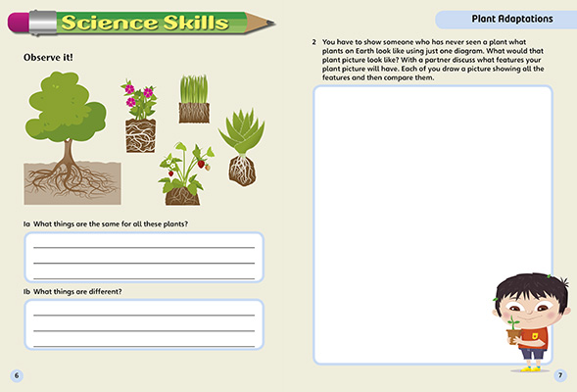The width and height of the screenshot is (577, 392).
Task: Click the answer box under question 1a
Action: 144,258
